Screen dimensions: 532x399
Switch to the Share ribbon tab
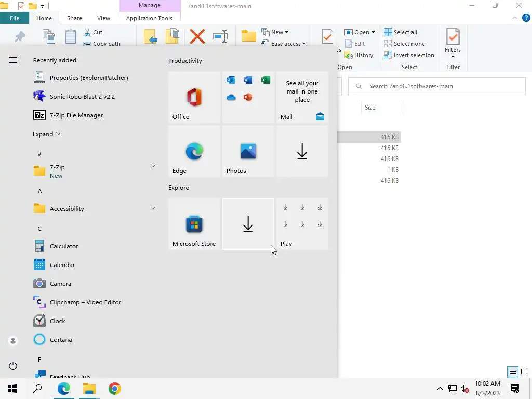point(74,18)
